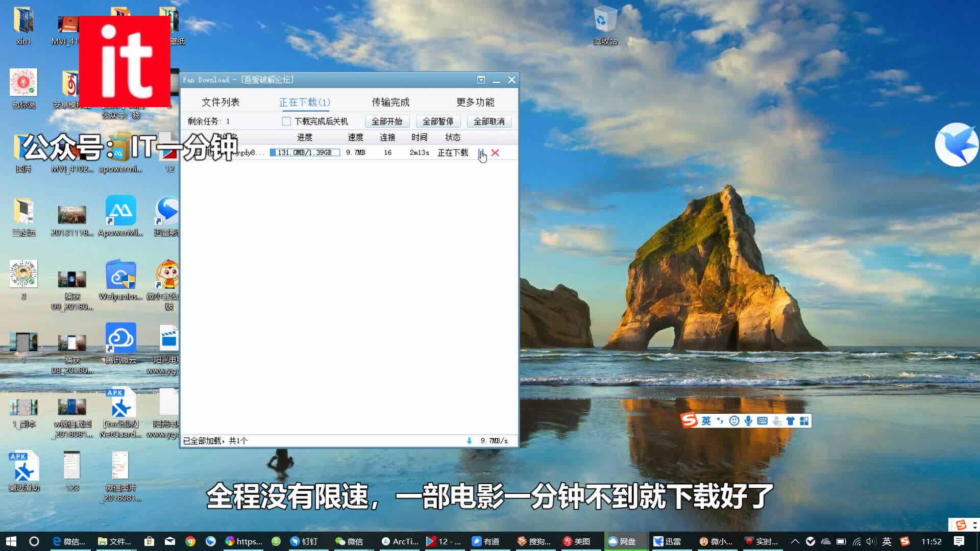Select the 123 document on the desktop
The height and width of the screenshot is (551, 980).
(x=72, y=471)
